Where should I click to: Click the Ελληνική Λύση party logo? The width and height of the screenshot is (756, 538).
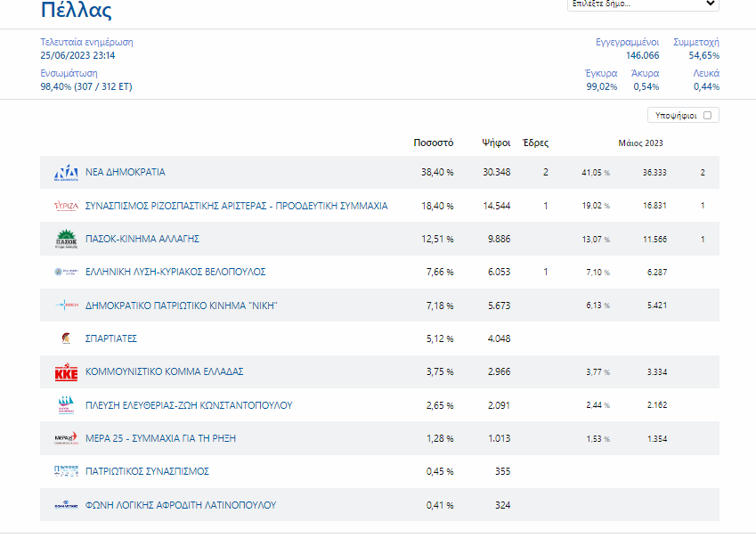[66, 272]
